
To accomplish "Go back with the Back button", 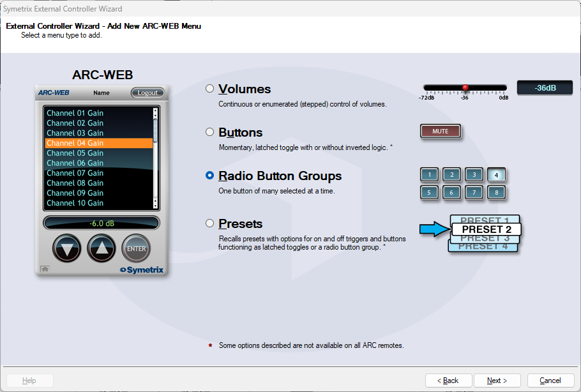I will coord(448,381).
